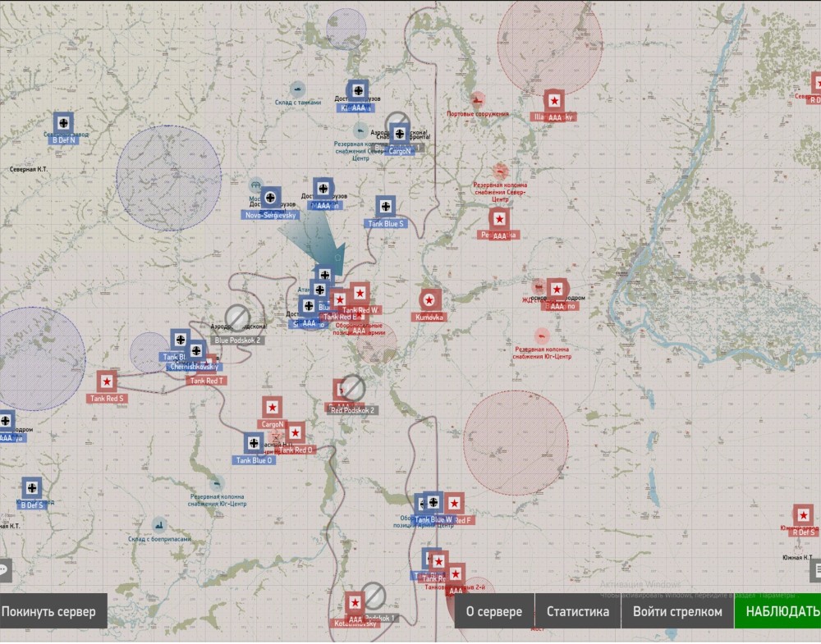This screenshot has width=821, height=644.
Task: Click the Red Podskok 2 label
Action: pos(352,411)
